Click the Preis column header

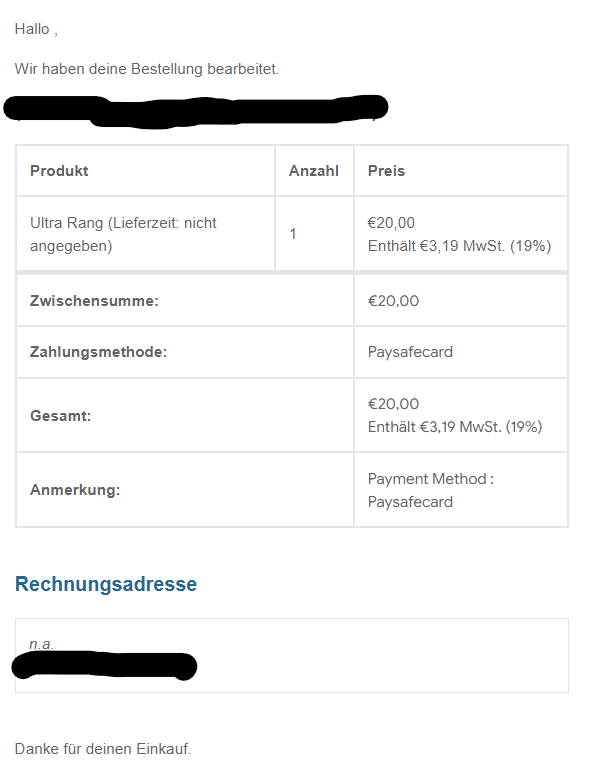click(386, 171)
